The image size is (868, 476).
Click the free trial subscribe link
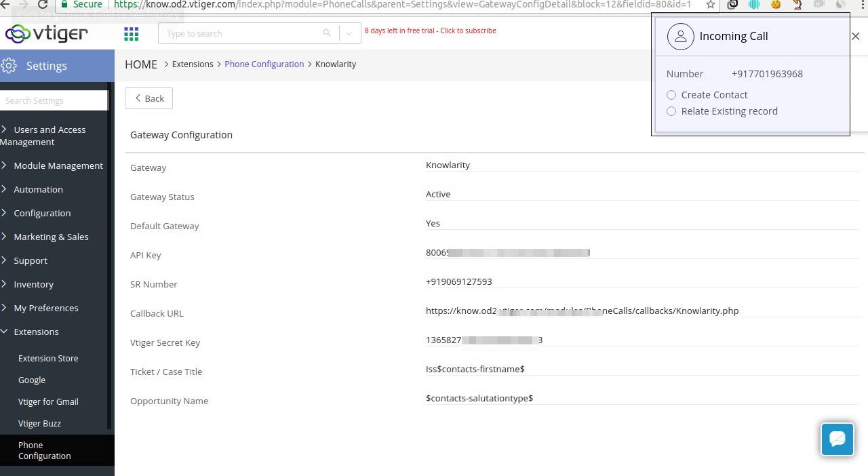pos(431,31)
